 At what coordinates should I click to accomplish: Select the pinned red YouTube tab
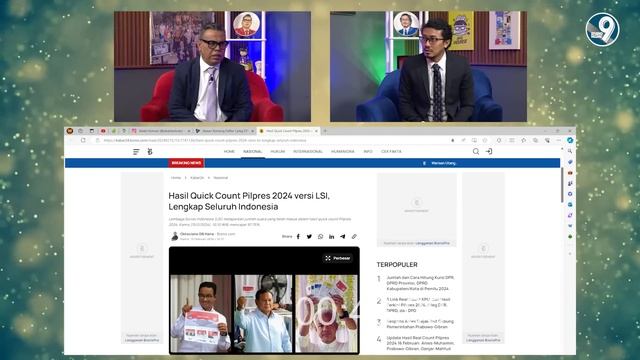(x=103, y=131)
